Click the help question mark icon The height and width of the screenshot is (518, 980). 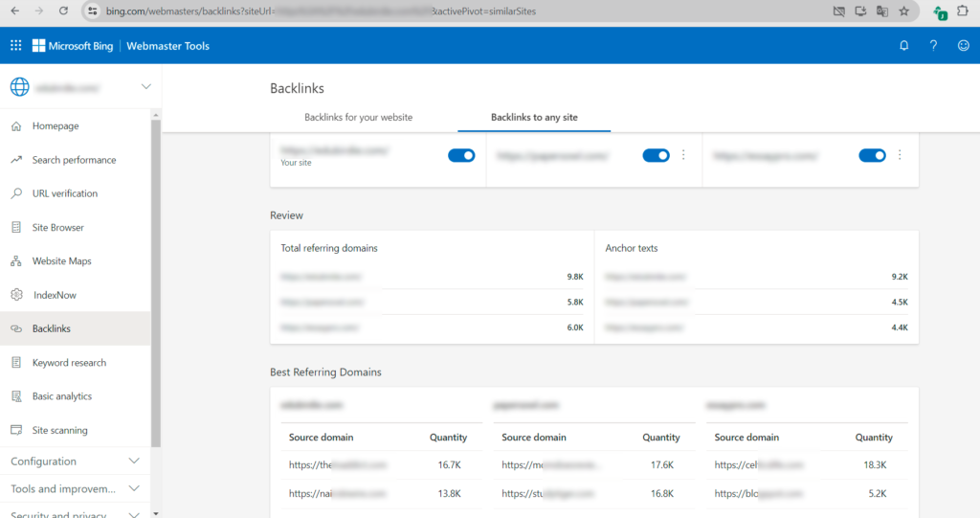point(933,46)
